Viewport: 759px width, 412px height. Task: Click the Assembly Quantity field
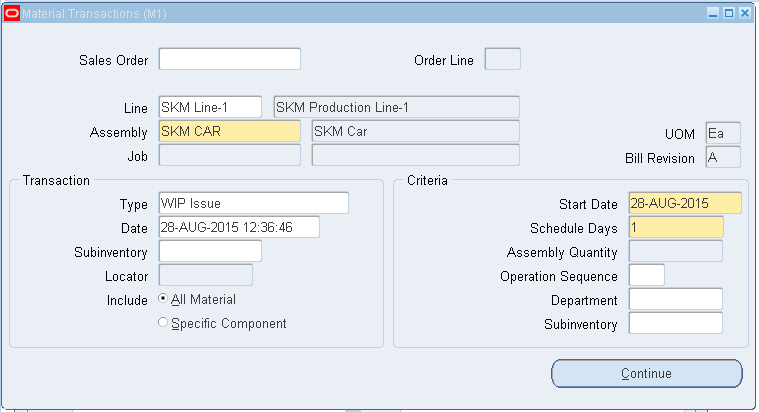tap(675, 251)
